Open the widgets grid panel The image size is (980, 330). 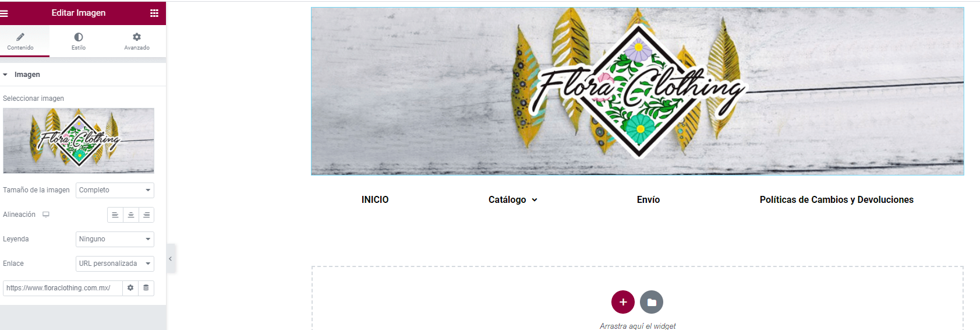point(154,13)
